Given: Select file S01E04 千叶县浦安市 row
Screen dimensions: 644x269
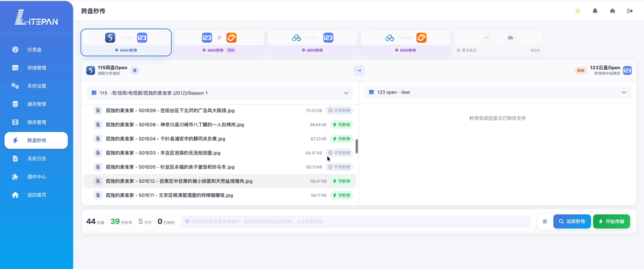Looking at the screenshot, I should 220,139.
